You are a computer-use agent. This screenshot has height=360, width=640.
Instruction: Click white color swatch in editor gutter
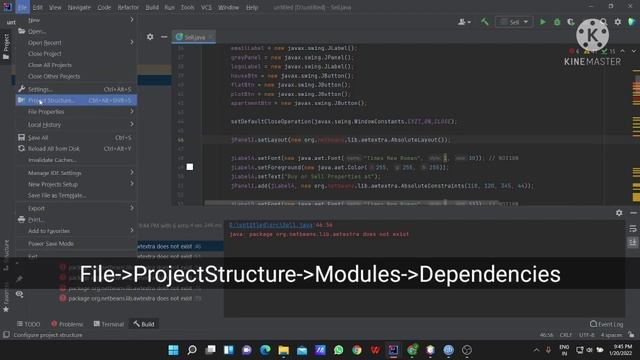[190, 167]
